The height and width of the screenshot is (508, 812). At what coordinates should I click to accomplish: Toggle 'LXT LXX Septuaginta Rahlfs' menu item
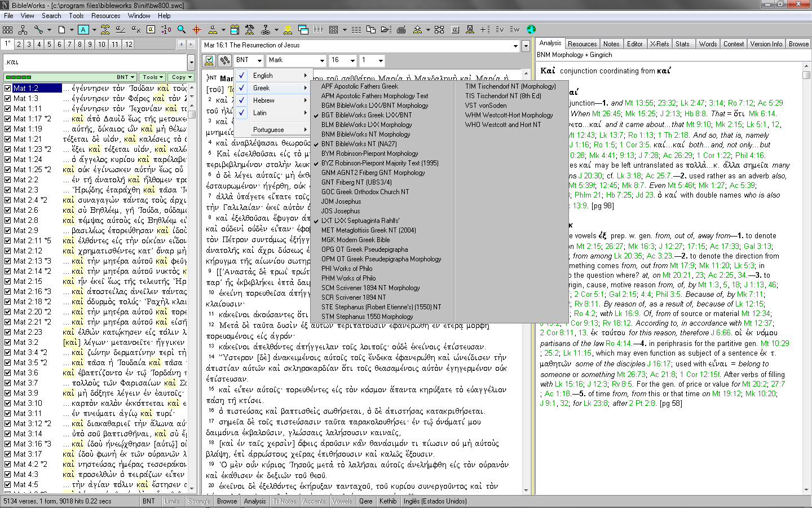[360, 221]
